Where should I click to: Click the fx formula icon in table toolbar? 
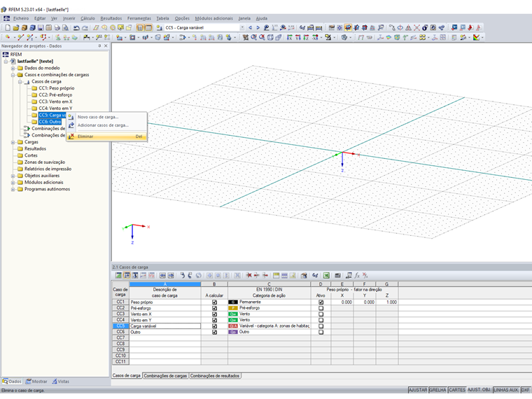coord(357,276)
